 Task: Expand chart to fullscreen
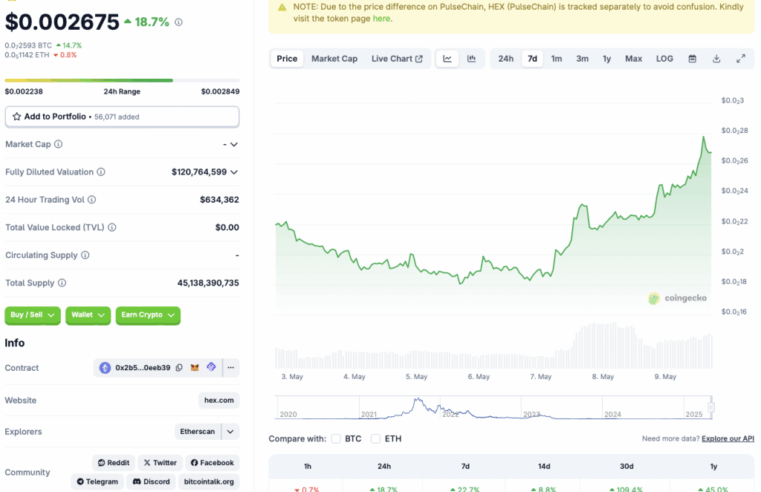(x=741, y=59)
